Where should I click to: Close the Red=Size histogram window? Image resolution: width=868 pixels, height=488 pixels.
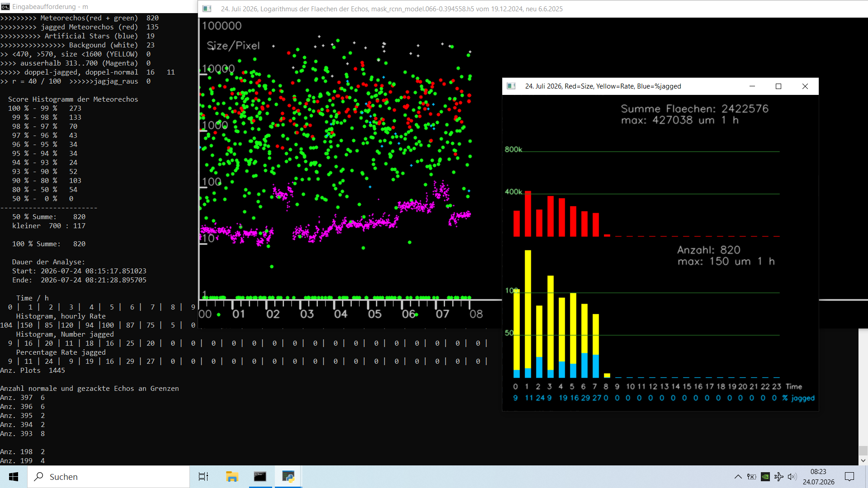[x=805, y=86]
